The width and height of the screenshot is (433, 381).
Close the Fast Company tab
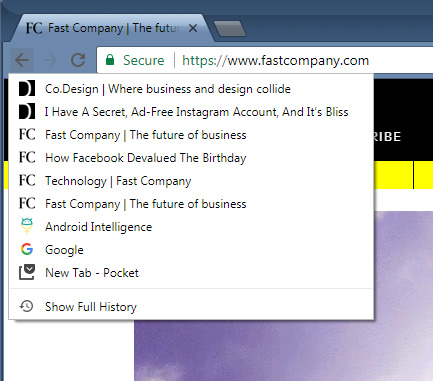(x=193, y=28)
